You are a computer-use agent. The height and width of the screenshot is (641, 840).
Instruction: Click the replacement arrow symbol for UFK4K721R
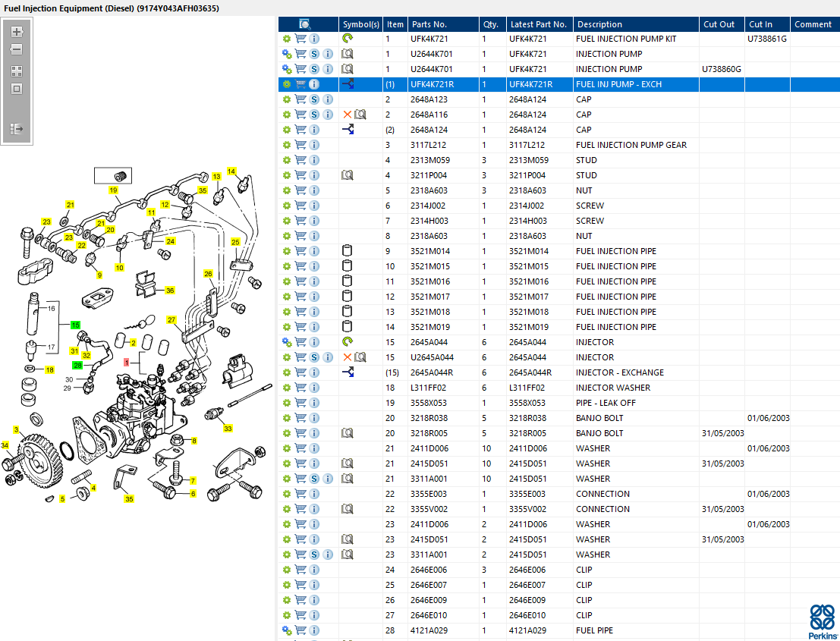[348, 84]
